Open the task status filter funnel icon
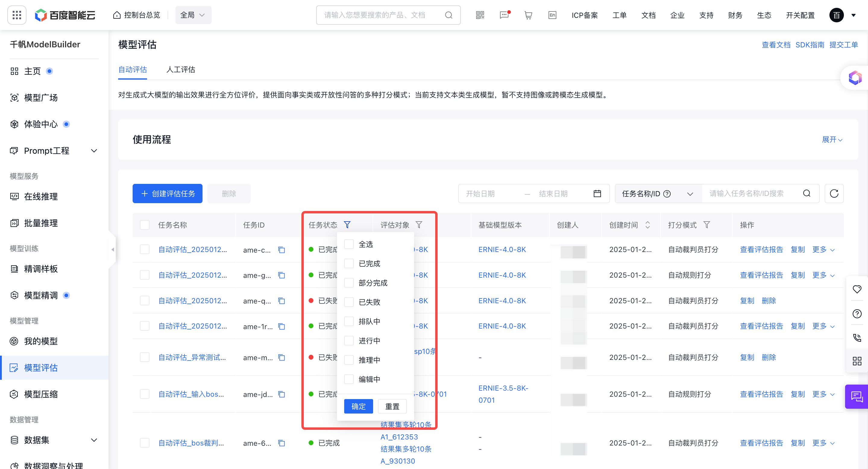 click(x=347, y=225)
